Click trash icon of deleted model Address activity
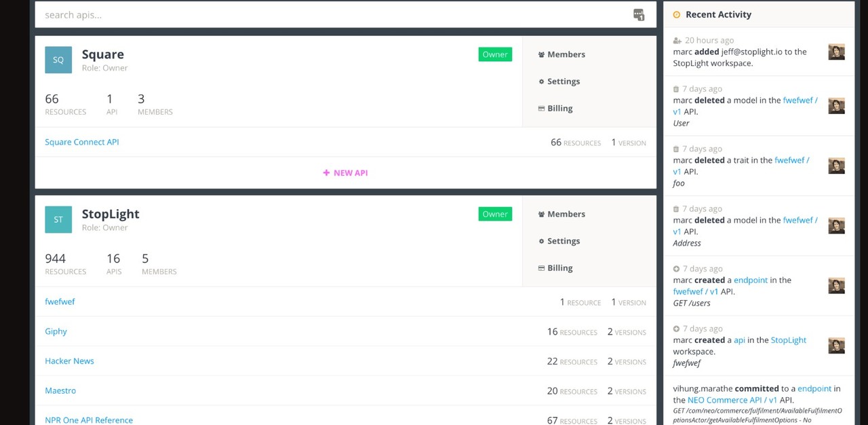868x425 pixels. 676,209
